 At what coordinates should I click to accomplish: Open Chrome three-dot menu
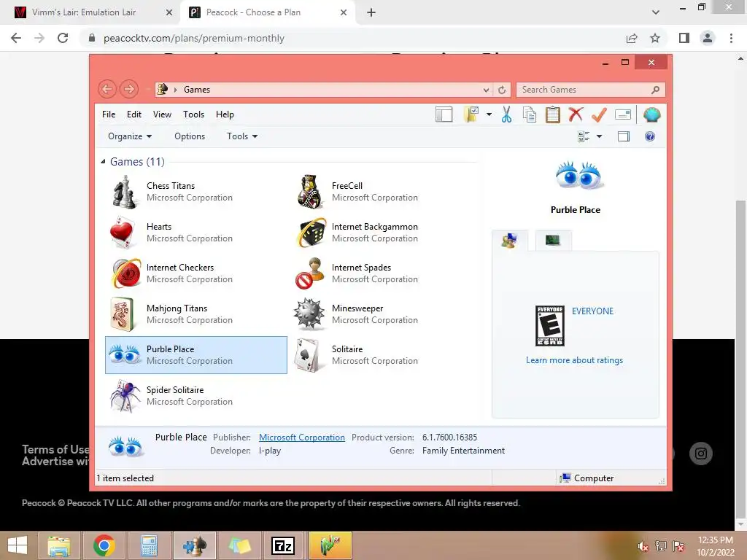(x=731, y=38)
